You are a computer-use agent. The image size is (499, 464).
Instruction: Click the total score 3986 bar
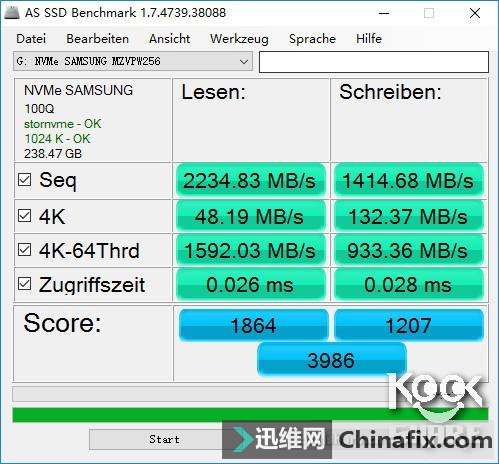point(332,359)
